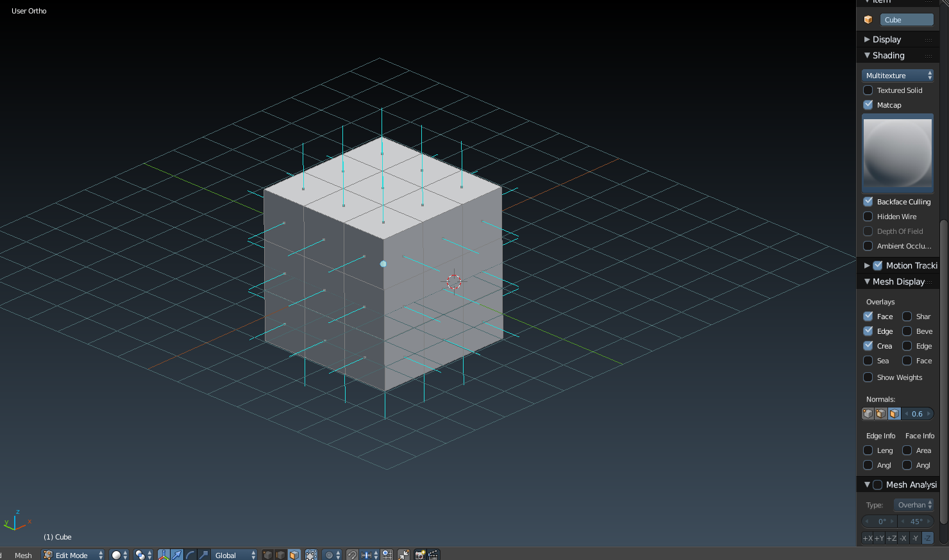Enable the Show Weights checkbox
949x560 pixels.
coord(868,377)
